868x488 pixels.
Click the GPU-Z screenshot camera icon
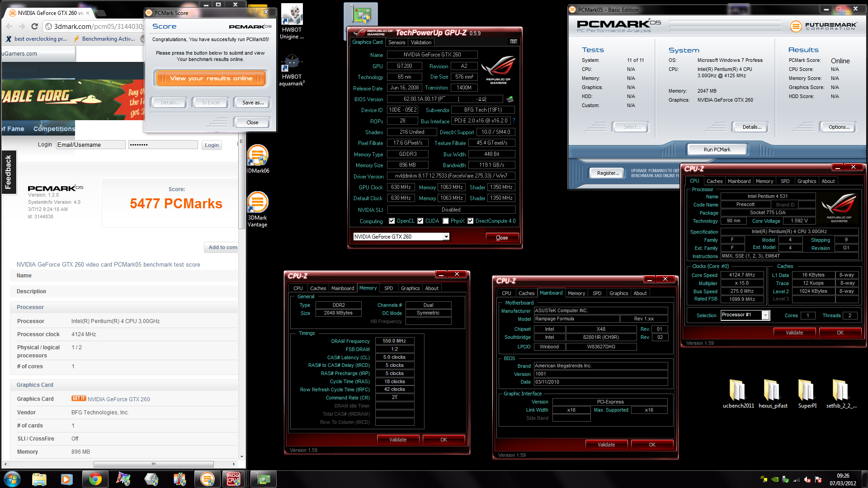pos(513,42)
